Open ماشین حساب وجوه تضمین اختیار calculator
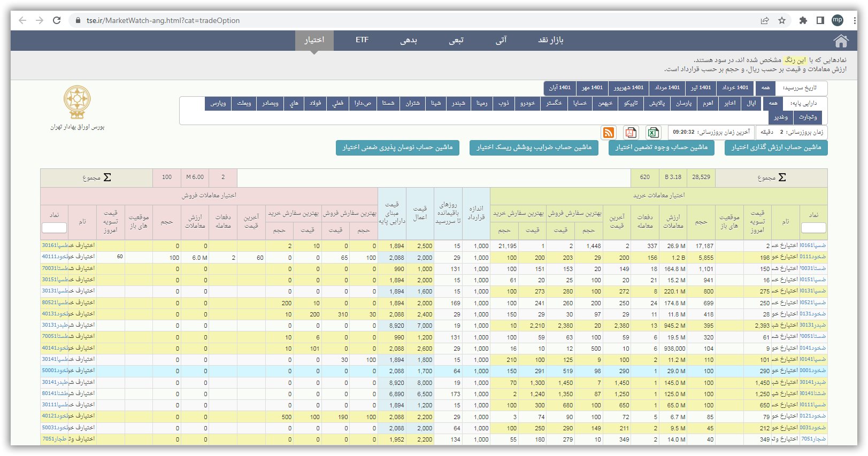 [x=661, y=148]
